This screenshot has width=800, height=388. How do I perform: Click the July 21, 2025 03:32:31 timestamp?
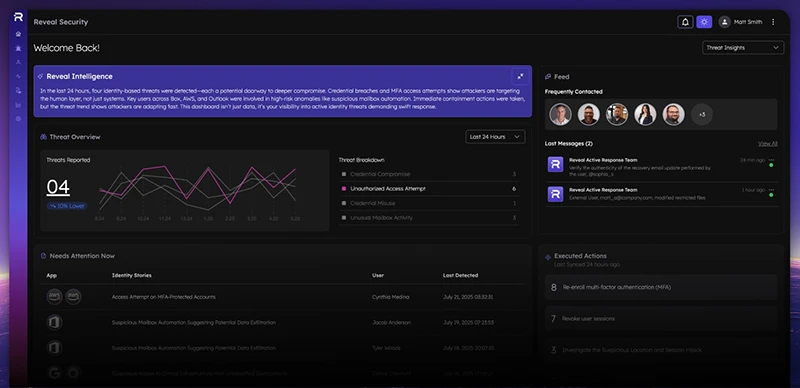coord(468,297)
